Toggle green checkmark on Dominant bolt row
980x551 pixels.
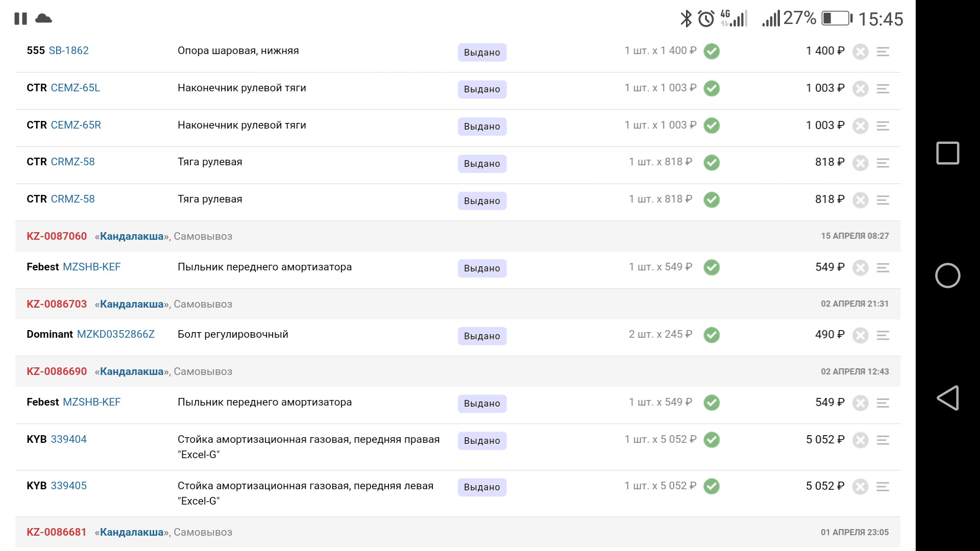[712, 335]
